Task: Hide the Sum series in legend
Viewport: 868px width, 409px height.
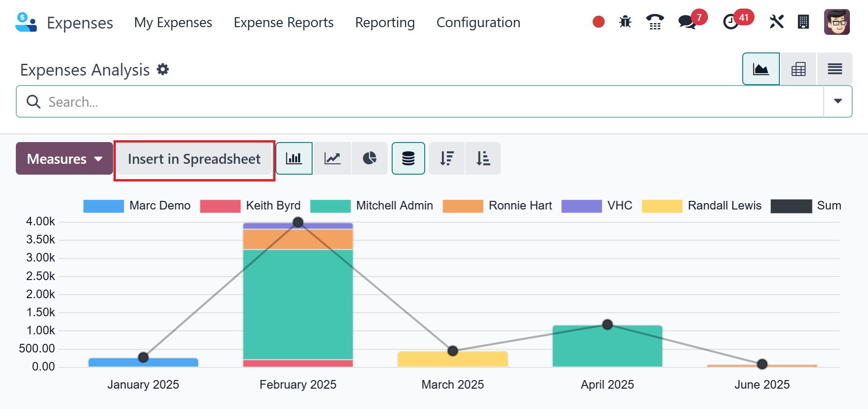Action: [x=805, y=206]
